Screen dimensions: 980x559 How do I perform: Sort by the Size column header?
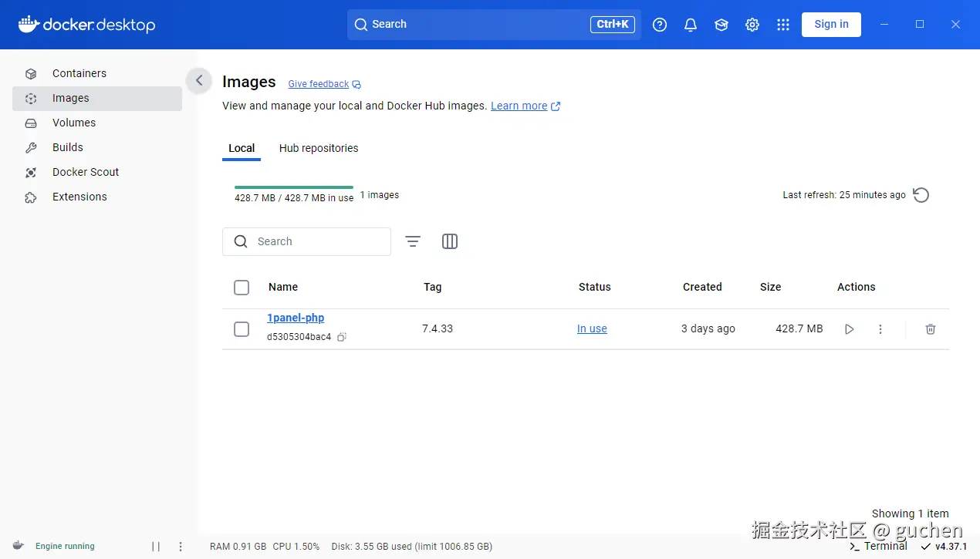770,287
